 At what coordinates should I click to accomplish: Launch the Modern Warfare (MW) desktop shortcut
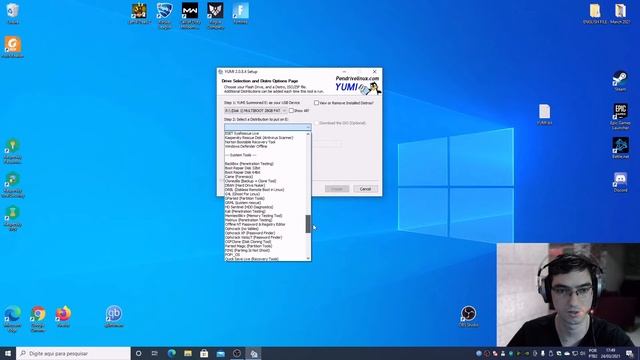coord(190,16)
